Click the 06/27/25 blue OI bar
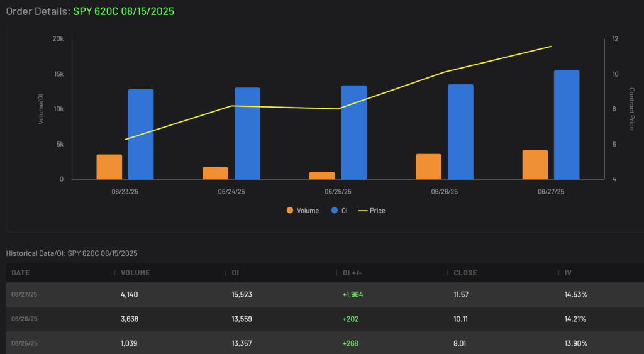The height and width of the screenshot is (354, 644). click(567, 125)
